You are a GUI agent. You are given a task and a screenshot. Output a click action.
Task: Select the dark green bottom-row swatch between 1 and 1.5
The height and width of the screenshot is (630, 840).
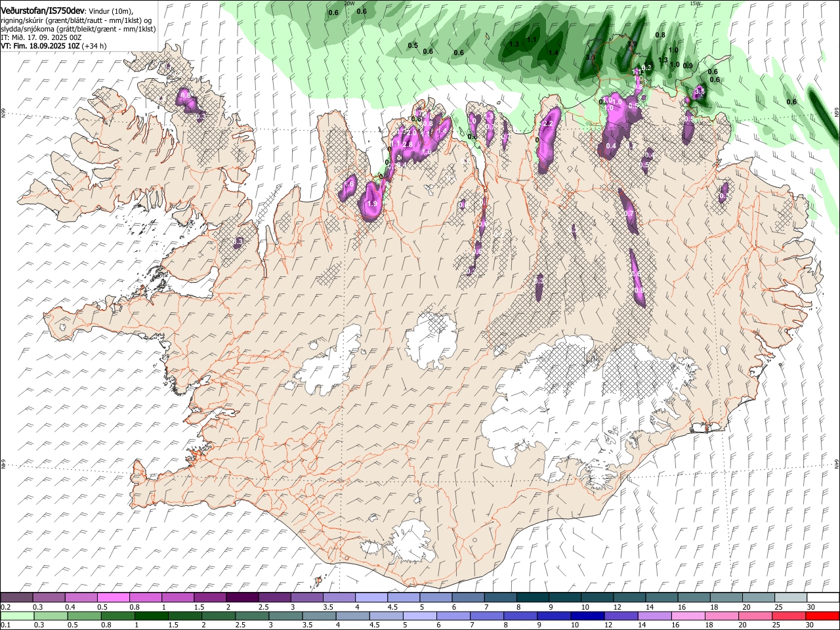click(151, 616)
